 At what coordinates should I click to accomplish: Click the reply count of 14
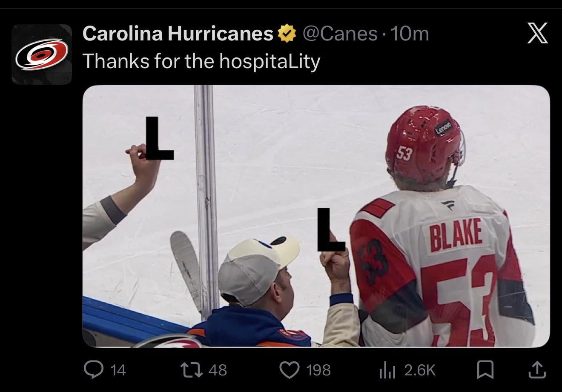pyautogui.click(x=118, y=370)
